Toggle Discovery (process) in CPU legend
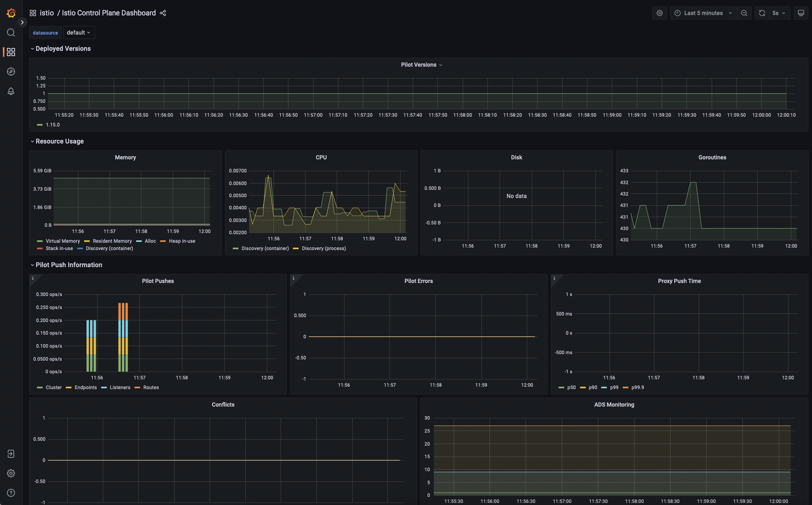Viewport: 812px width, 505px height. point(324,248)
